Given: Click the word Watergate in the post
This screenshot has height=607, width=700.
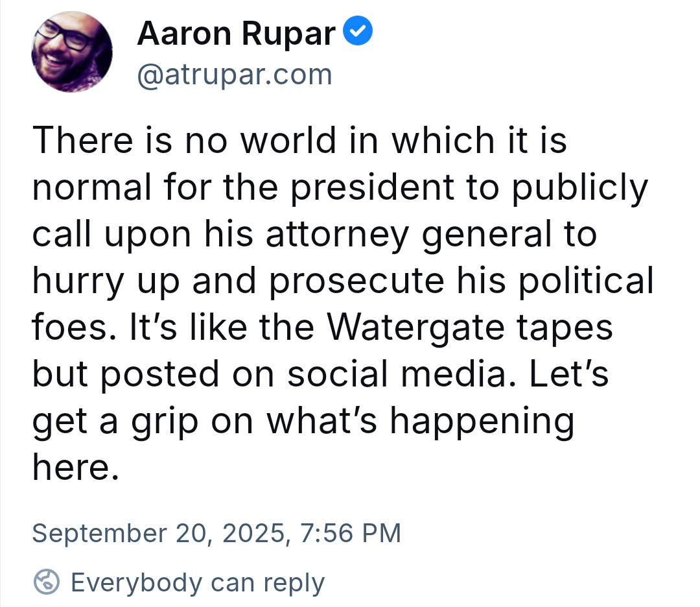Looking at the screenshot, I should coord(416,328).
